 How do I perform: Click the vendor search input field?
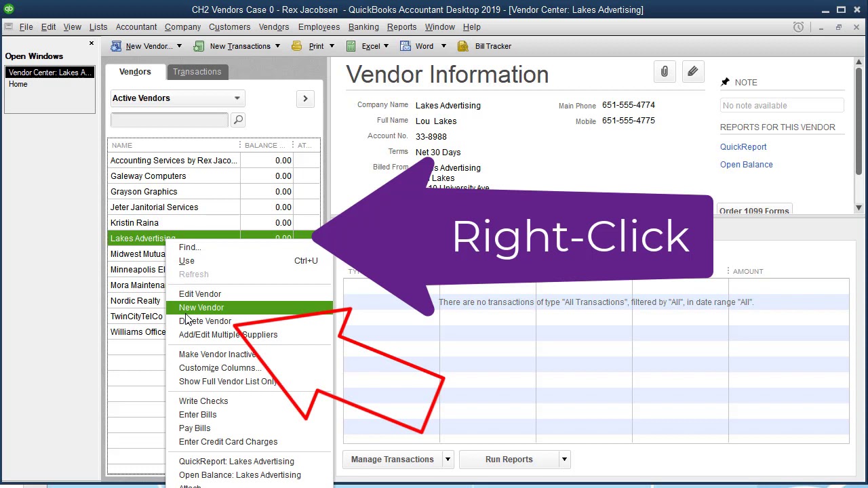(170, 120)
